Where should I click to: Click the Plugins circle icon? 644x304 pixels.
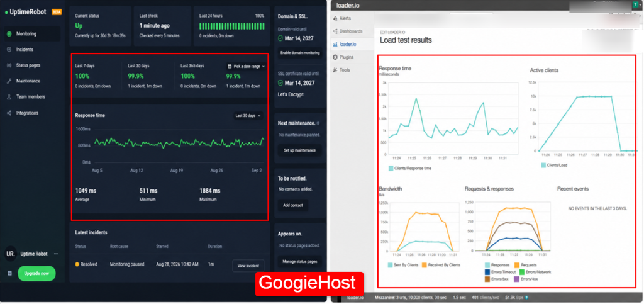click(x=336, y=57)
